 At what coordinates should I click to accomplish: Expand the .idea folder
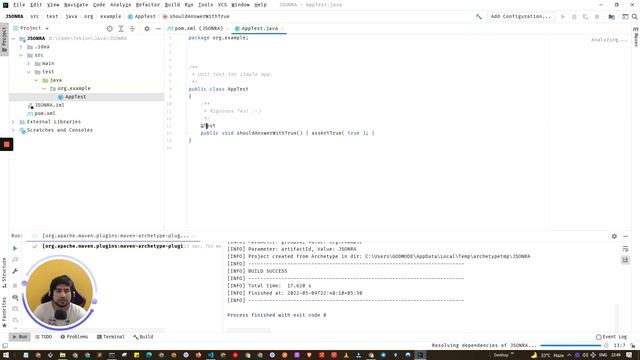point(21,47)
